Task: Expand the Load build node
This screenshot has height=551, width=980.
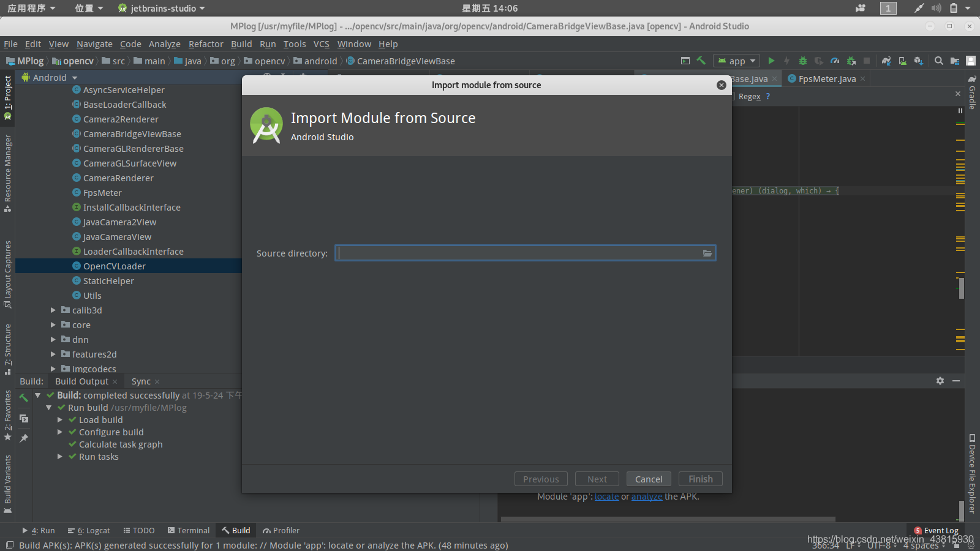Action: tap(60, 420)
